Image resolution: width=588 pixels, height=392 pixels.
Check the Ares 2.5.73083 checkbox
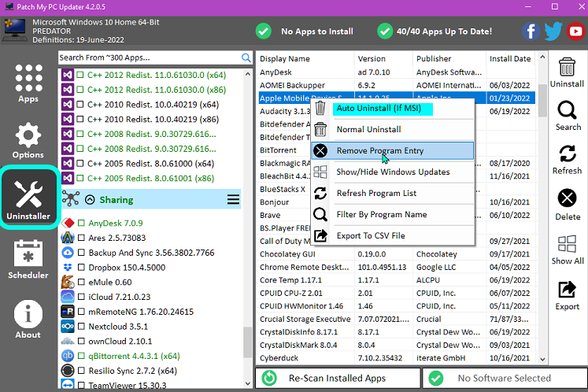81,238
